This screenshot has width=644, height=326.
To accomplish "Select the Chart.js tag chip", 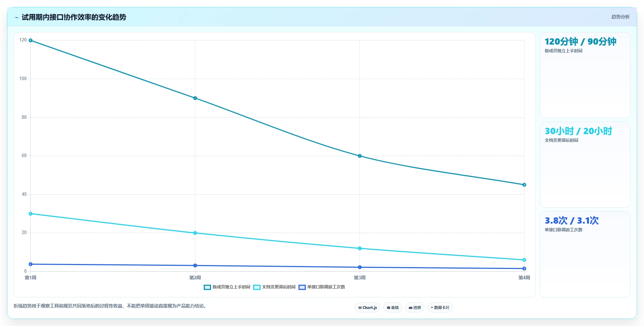I will (367, 308).
